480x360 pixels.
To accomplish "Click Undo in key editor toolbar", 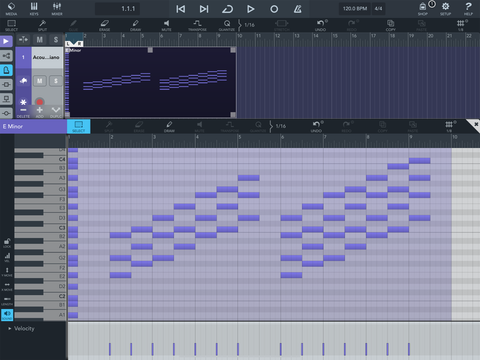I will tap(316, 126).
